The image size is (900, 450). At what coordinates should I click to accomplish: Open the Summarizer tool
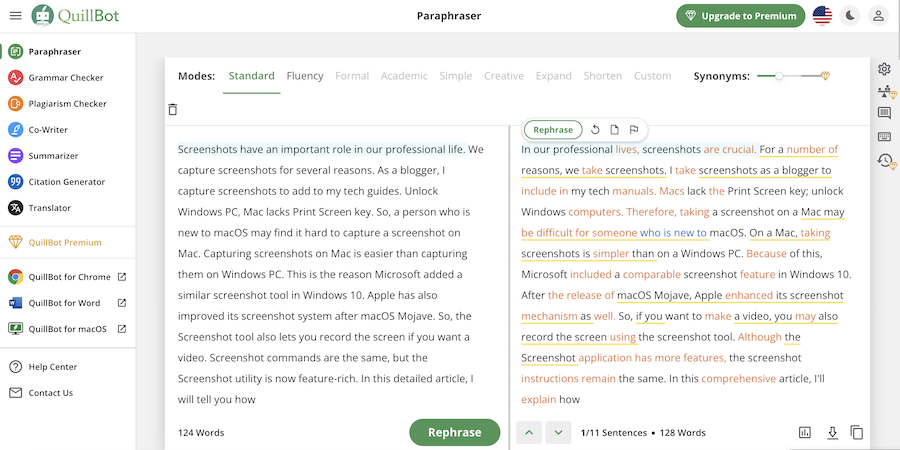(53, 156)
